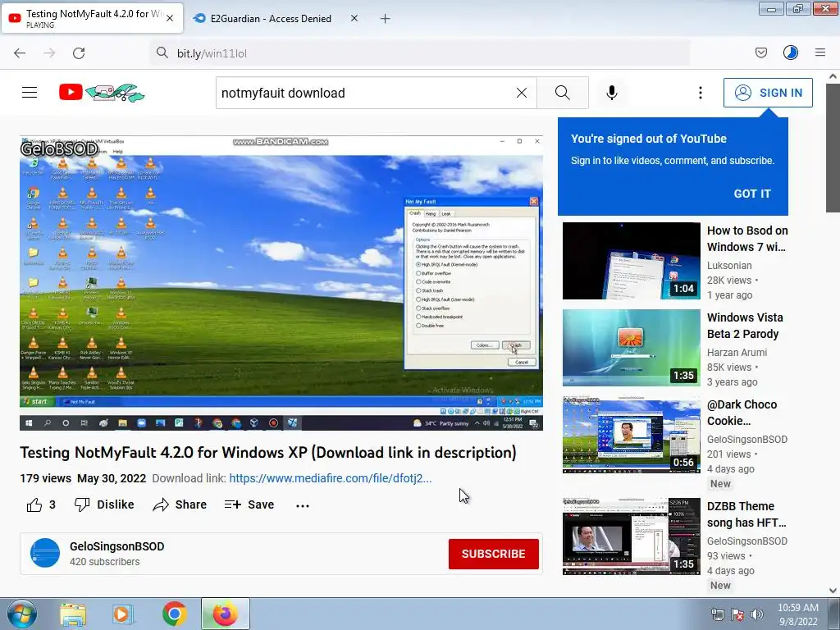Open Google Chrome from taskbar
Screen dimensions: 840x630
pyautogui.click(x=174, y=614)
